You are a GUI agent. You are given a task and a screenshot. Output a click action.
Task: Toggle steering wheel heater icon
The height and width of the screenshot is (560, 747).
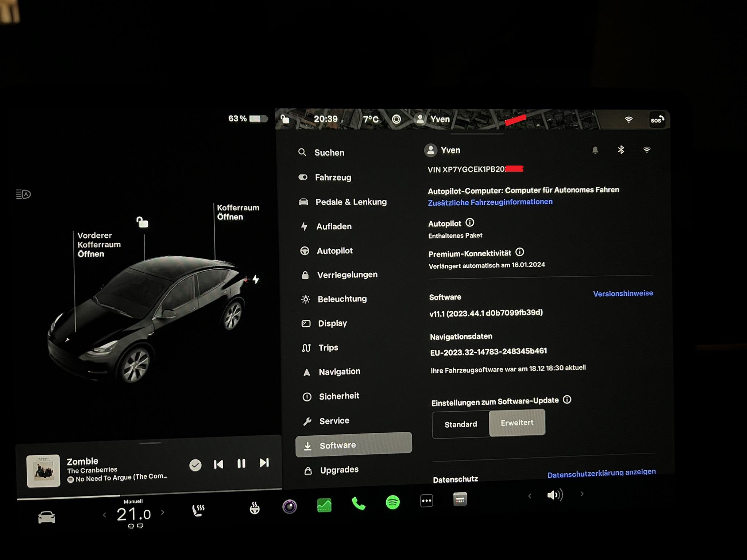[x=255, y=508]
